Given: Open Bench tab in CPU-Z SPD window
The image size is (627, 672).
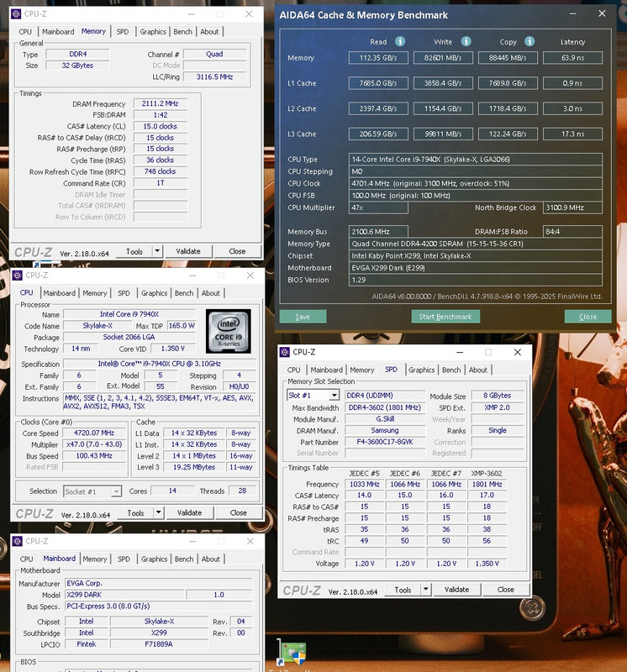Looking at the screenshot, I should coord(451,370).
